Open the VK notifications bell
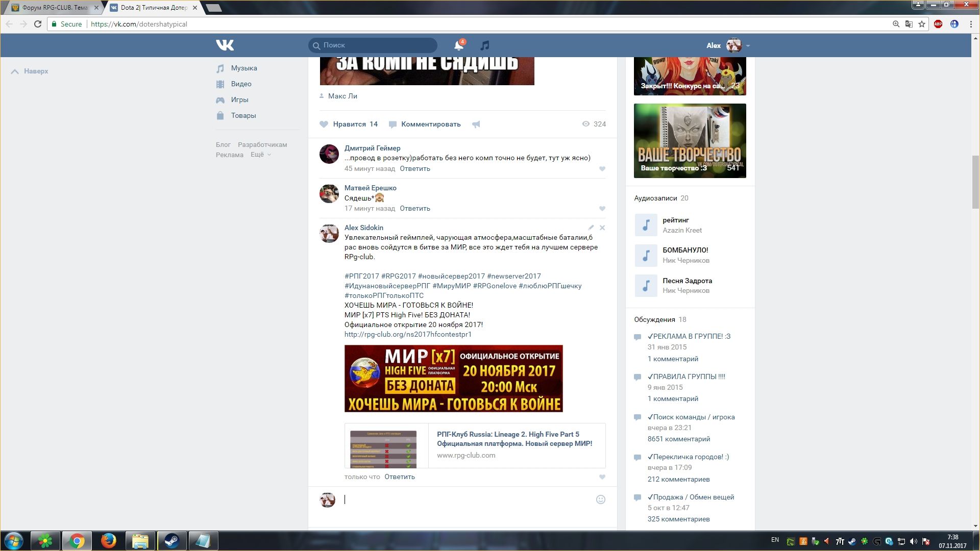The height and width of the screenshot is (551, 980). 458,45
